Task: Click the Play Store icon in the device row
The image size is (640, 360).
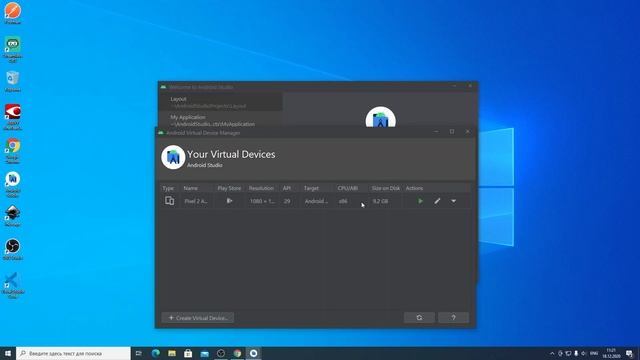Action: click(x=229, y=201)
